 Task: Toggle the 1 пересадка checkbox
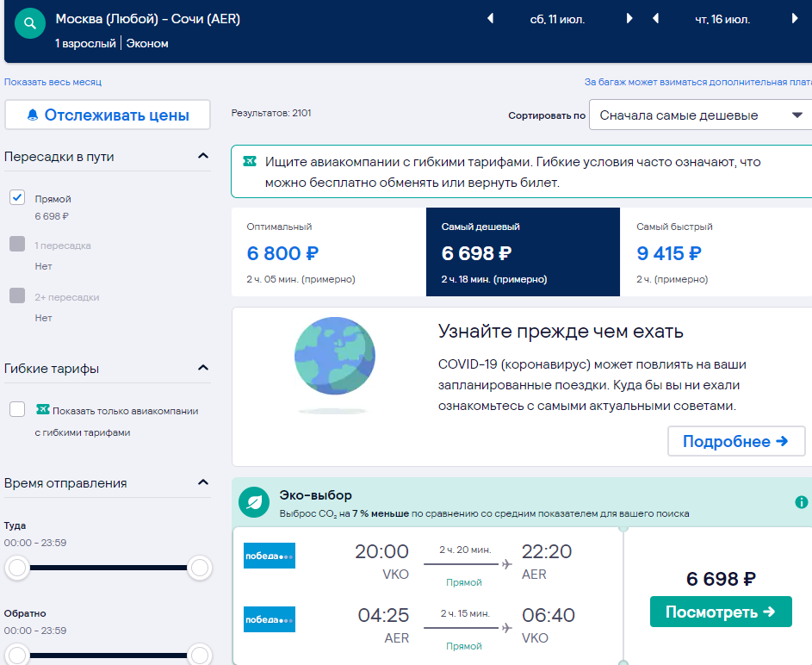pos(17,244)
